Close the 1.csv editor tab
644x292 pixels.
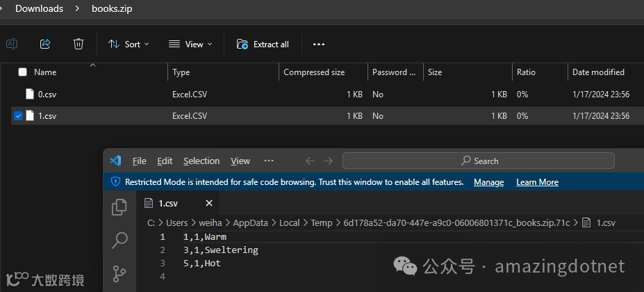pos(209,204)
